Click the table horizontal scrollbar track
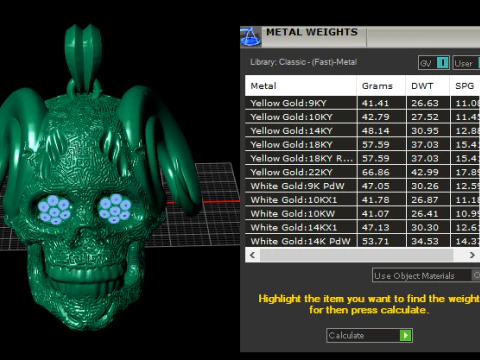The height and width of the screenshot is (360, 480). (x=357, y=255)
